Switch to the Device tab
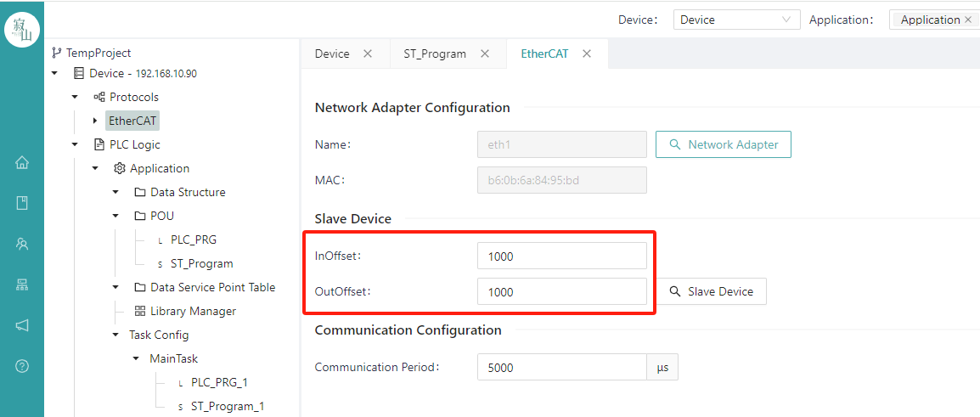Viewport: 980px width, 417px height. pos(332,54)
